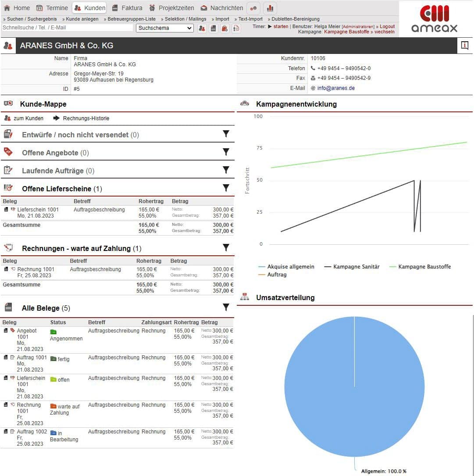Screen dimensions: 474x476
Task: Switch to the Projektzeiten tab
Action: [x=171, y=8]
